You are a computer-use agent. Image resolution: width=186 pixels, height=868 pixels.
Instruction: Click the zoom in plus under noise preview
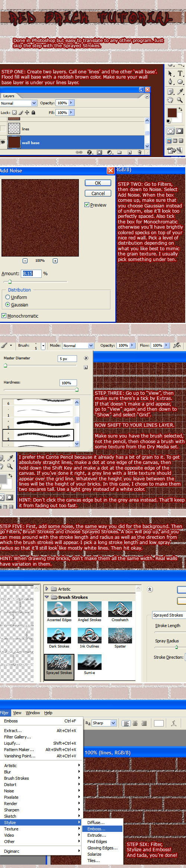coord(55,261)
